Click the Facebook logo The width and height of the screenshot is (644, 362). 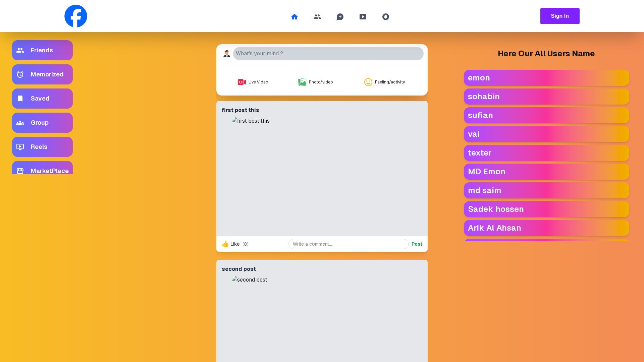(x=76, y=16)
